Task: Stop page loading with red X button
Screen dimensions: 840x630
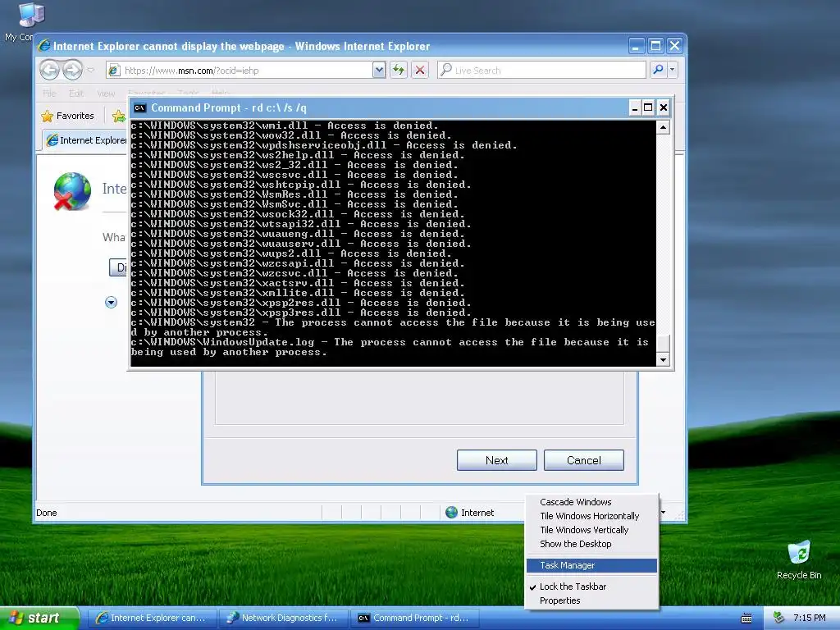Action: pyautogui.click(x=420, y=70)
